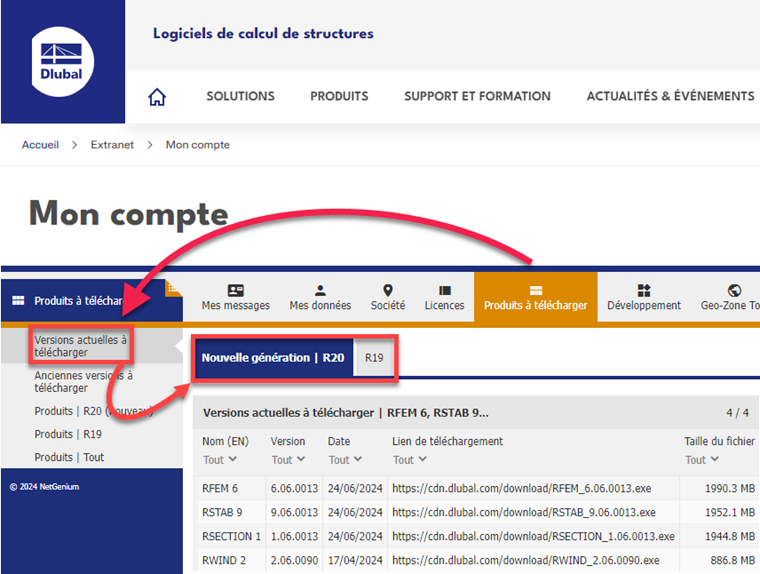Click the Dlubal logo

(63, 62)
